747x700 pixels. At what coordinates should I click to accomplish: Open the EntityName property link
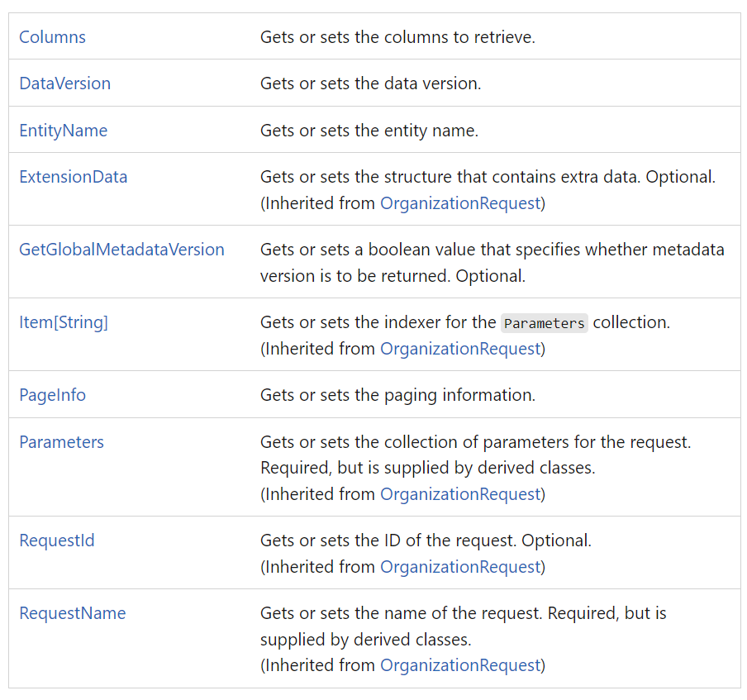pos(64,130)
